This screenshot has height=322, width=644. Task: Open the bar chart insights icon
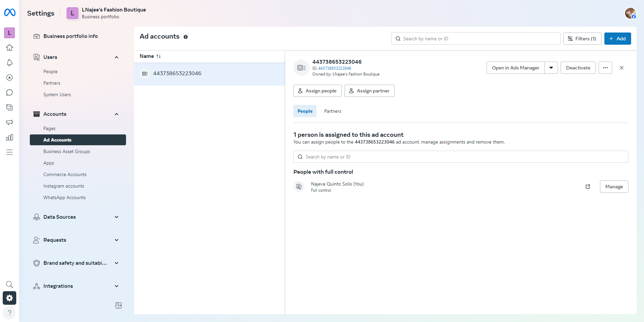(x=9, y=137)
